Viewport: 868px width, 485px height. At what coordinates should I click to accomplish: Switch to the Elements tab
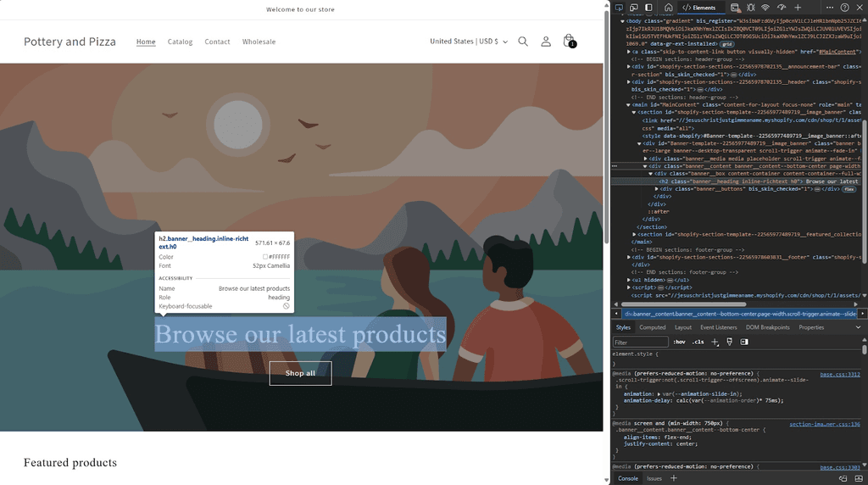699,8
